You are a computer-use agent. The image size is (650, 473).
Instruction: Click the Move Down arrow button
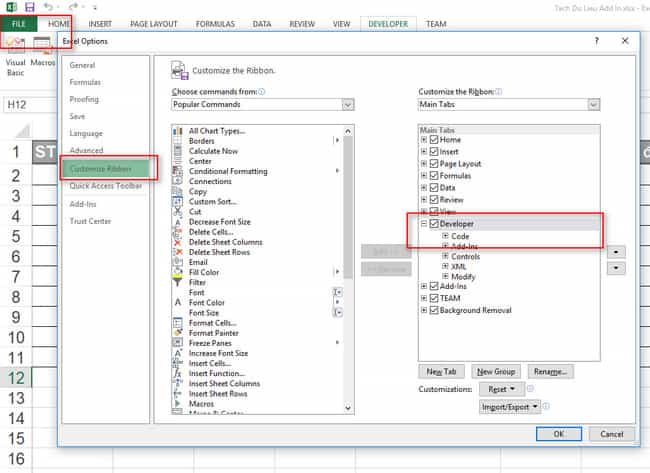click(x=616, y=268)
